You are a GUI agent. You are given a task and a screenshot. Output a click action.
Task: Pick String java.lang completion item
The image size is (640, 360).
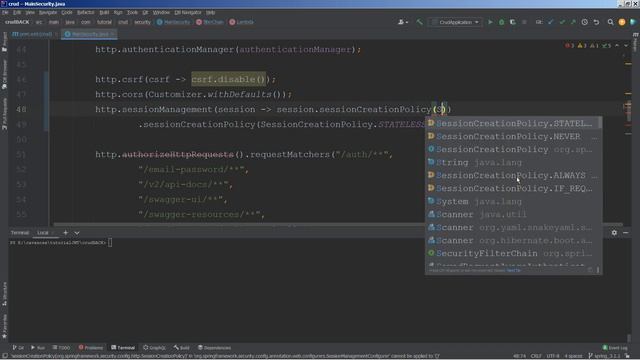point(513,162)
